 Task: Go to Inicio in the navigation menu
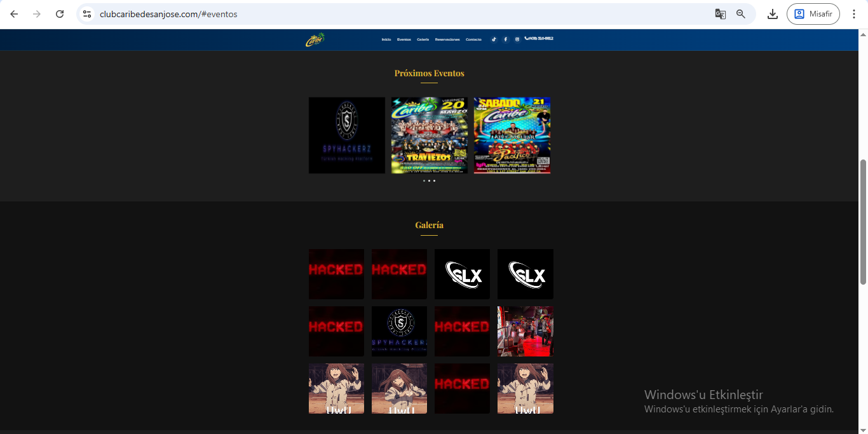point(386,39)
